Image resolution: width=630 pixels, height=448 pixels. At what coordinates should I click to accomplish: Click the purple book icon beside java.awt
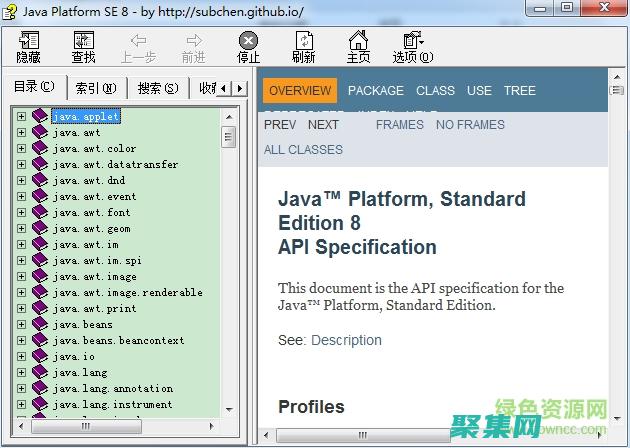coord(40,132)
